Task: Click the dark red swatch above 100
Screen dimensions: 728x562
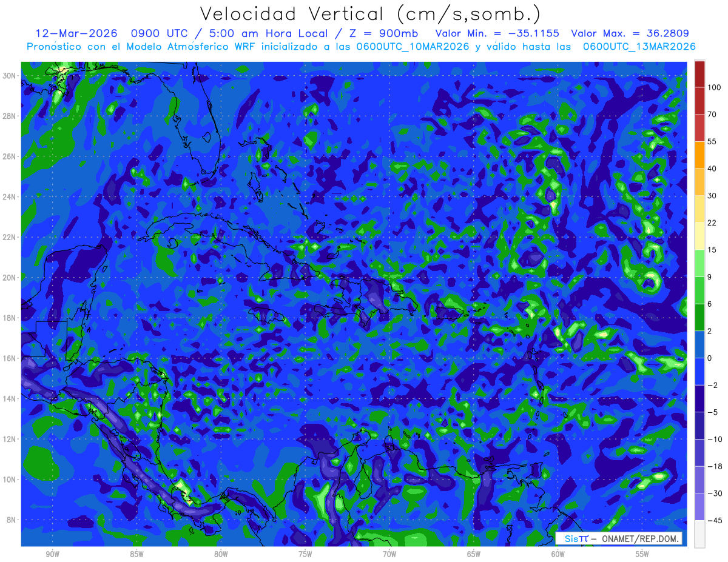Action: point(699,73)
